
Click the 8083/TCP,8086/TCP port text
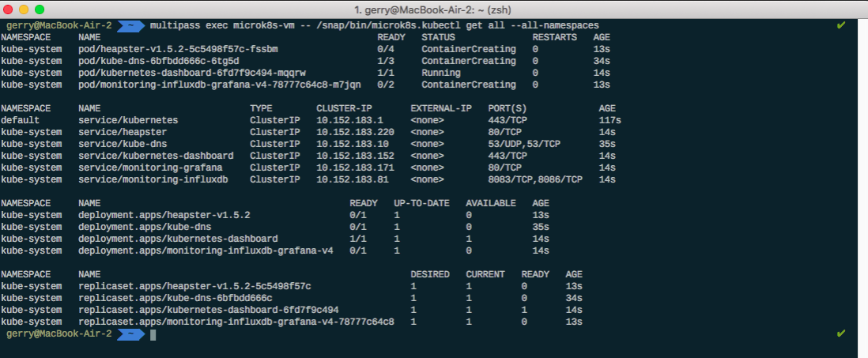pos(535,179)
